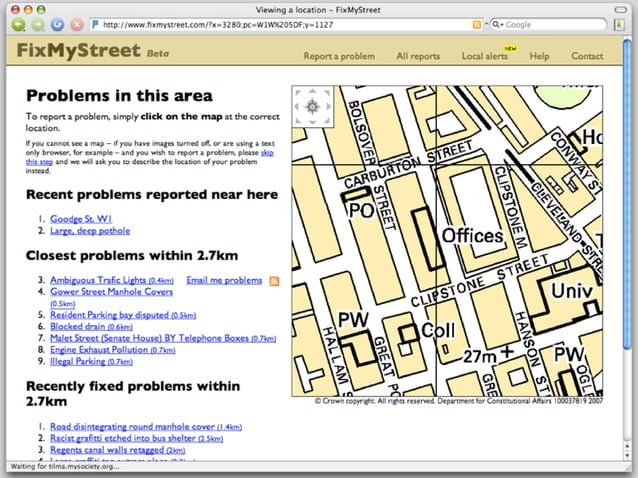Click the browser Forward arrow button
The image size is (638, 478).
click(x=37, y=24)
